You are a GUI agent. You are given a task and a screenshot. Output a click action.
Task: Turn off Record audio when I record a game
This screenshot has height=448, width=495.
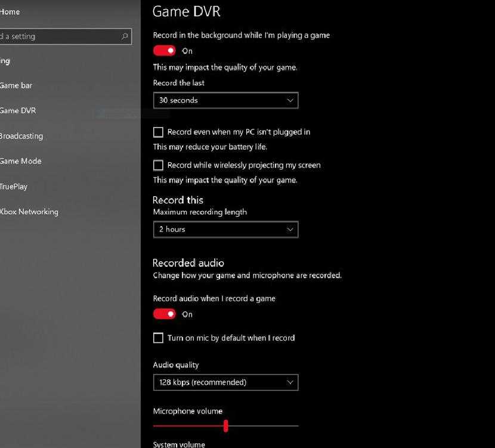coord(165,314)
